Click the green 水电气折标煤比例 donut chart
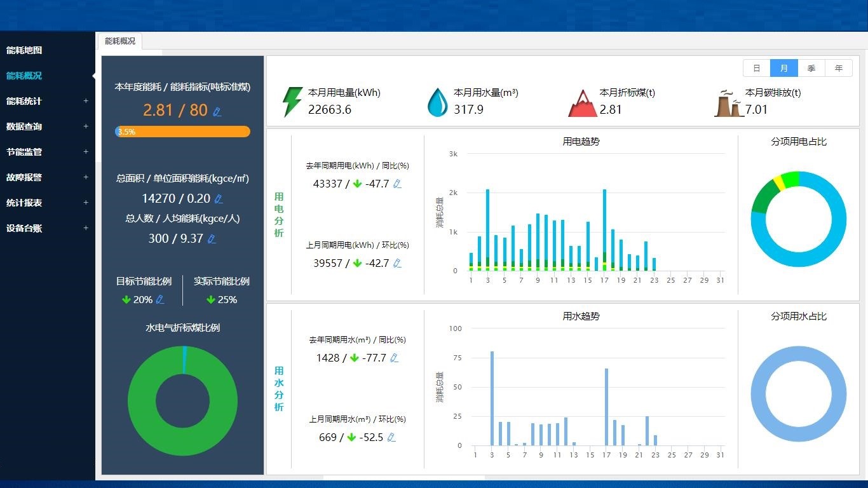The width and height of the screenshot is (868, 488). pos(182,400)
